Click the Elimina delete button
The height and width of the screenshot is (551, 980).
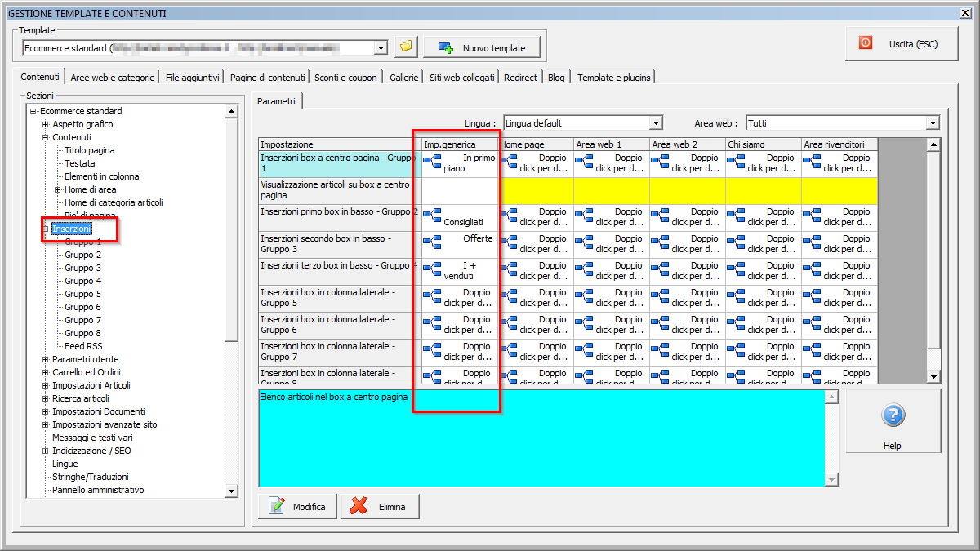pyautogui.click(x=379, y=507)
